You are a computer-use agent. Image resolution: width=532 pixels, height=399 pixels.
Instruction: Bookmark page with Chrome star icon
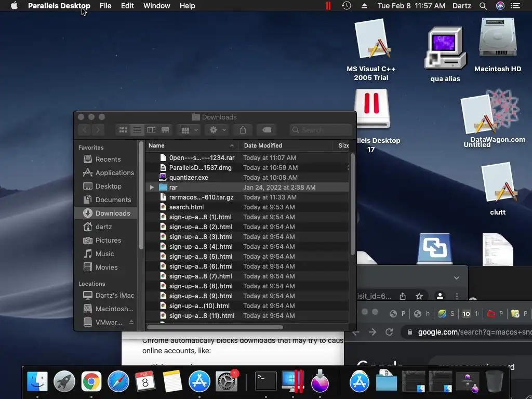pyautogui.click(x=419, y=296)
